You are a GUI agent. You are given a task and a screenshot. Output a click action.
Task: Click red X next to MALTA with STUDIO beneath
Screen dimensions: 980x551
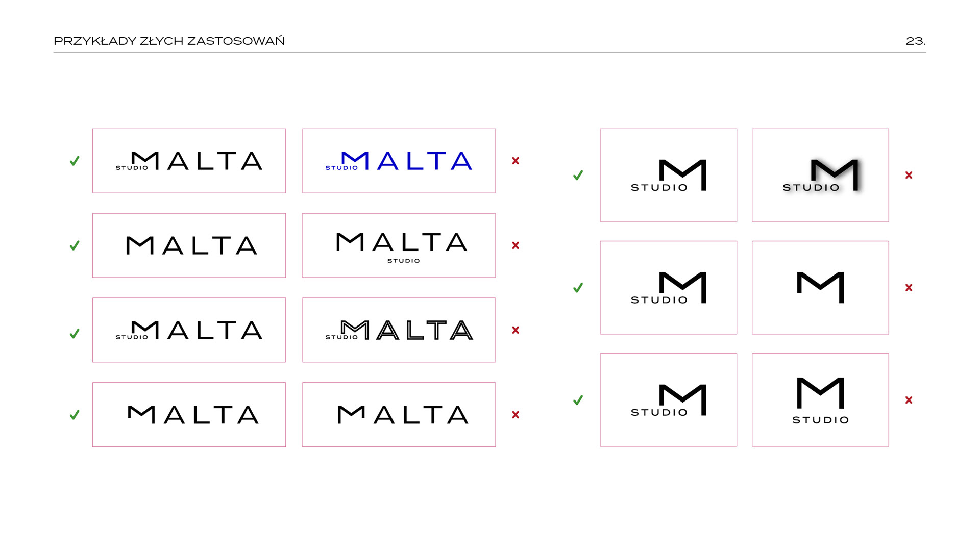click(516, 245)
